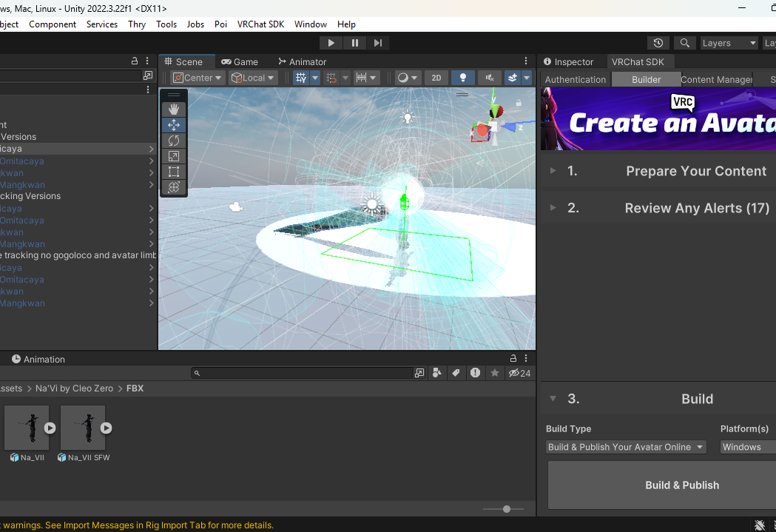
Task: Select the Move tool in scene overlay
Action: pyautogui.click(x=174, y=125)
